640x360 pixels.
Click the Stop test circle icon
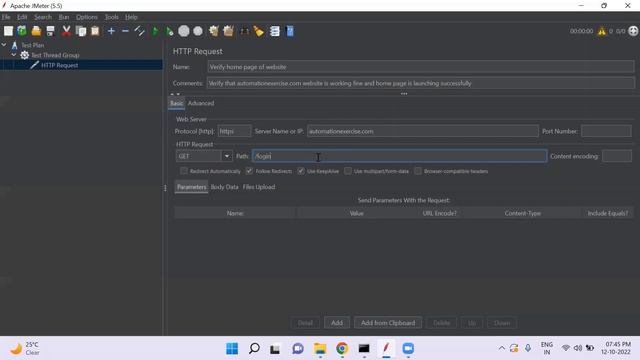184,31
